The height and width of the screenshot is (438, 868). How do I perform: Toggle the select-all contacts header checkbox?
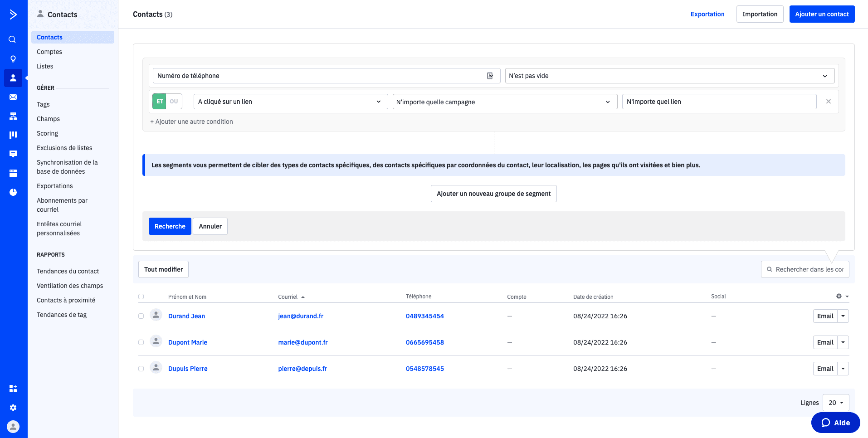pos(141,297)
